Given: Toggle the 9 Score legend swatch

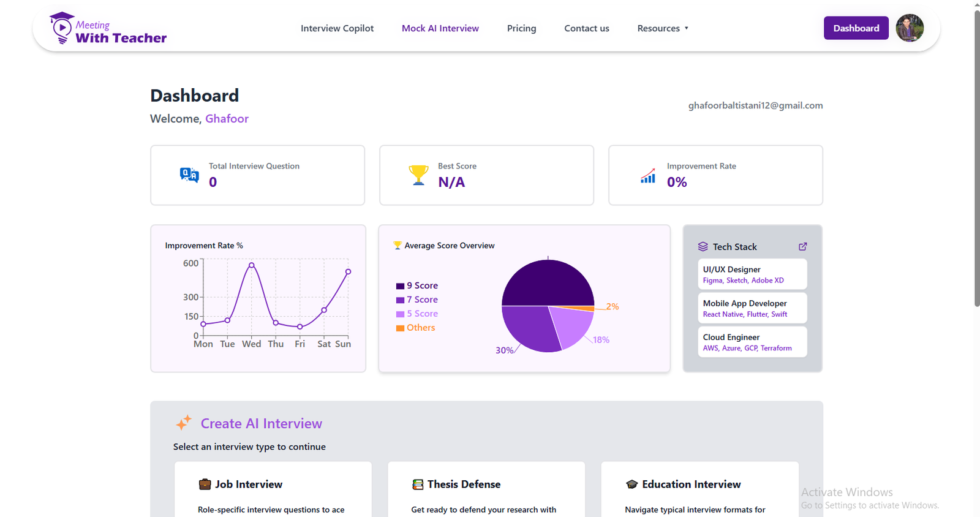Looking at the screenshot, I should pyautogui.click(x=400, y=286).
